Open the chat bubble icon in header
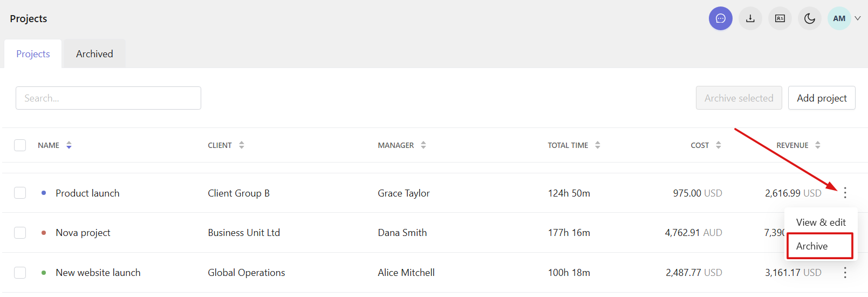 (720, 18)
